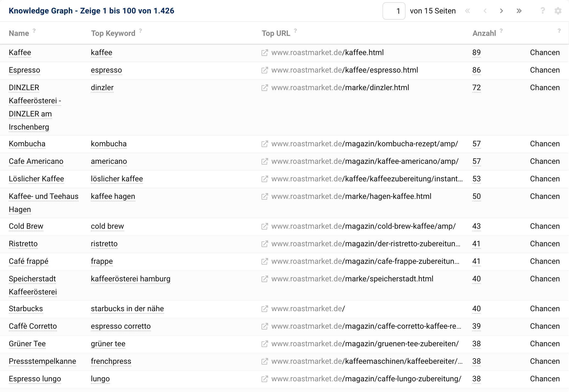Sort by the Anzahl column header
569x392 pixels.
(x=484, y=33)
